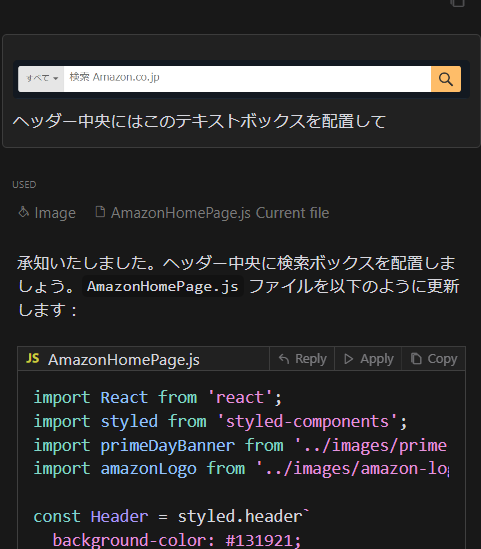
Task: Click the Reply button on the code block
Action: point(302,359)
